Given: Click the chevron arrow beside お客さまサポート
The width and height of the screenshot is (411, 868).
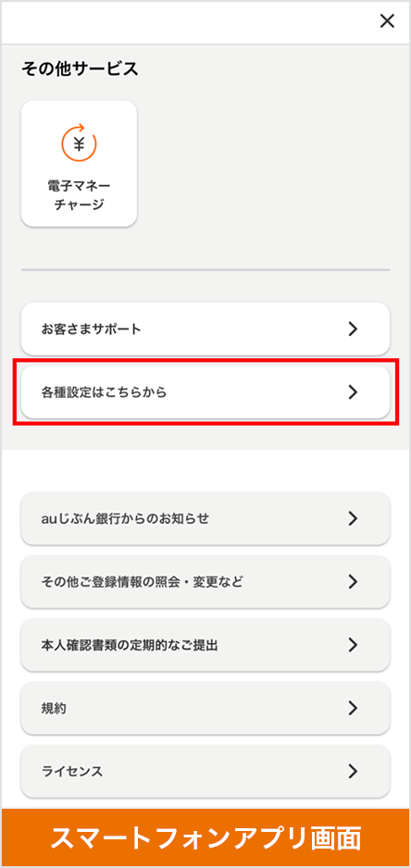Looking at the screenshot, I should click(353, 329).
